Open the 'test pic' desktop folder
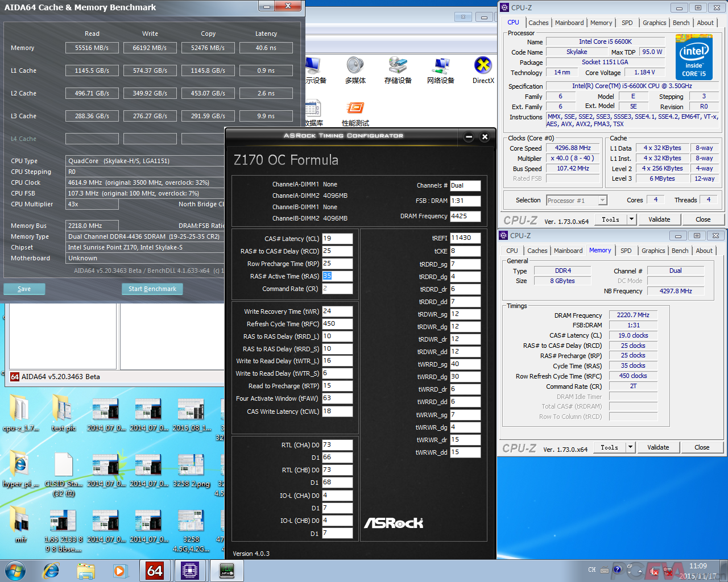The height and width of the screenshot is (582, 728). [x=63, y=413]
